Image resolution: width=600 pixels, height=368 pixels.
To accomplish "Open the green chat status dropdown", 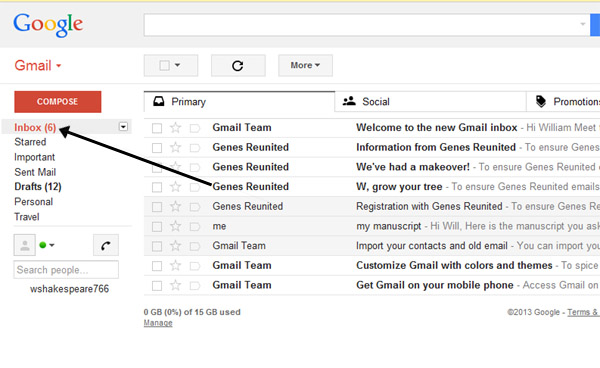I will click(x=47, y=245).
